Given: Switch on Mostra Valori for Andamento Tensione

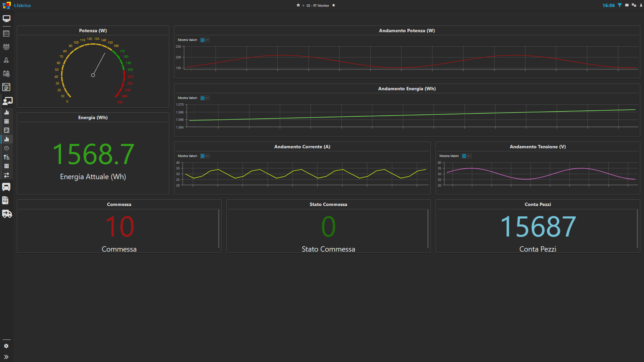Looking at the screenshot, I should [466, 156].
